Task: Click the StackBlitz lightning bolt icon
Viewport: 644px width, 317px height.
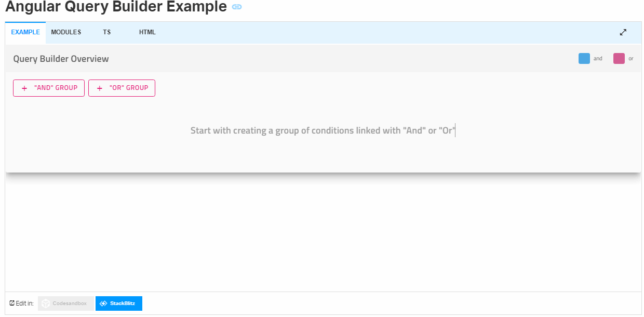Action: [x=103, y=303]
